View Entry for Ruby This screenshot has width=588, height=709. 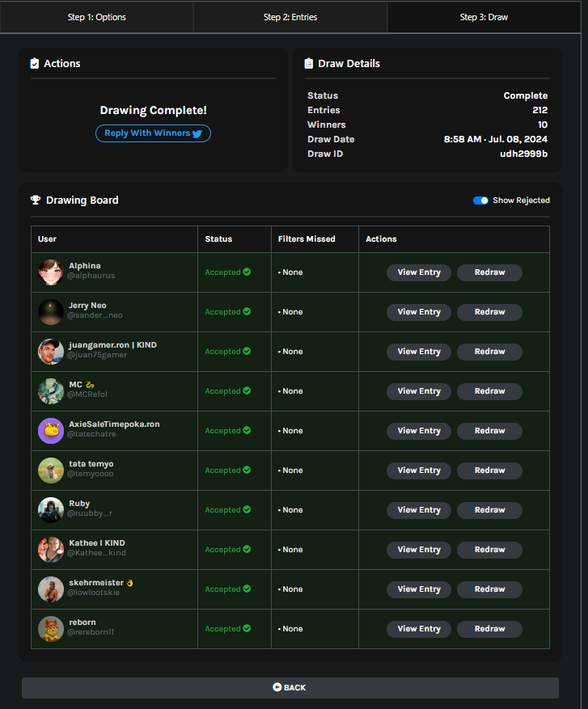pyautogui.click(x=419, y=510)
